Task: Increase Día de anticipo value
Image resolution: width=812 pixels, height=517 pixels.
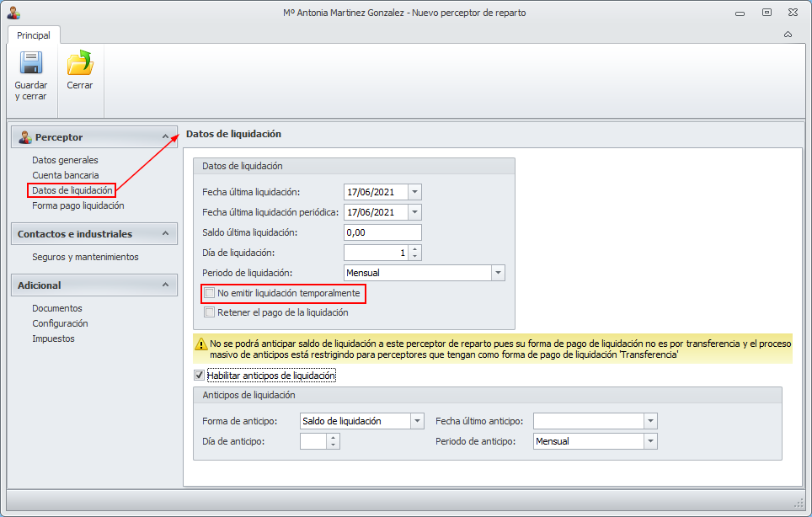Action: [x=333, y=437]
